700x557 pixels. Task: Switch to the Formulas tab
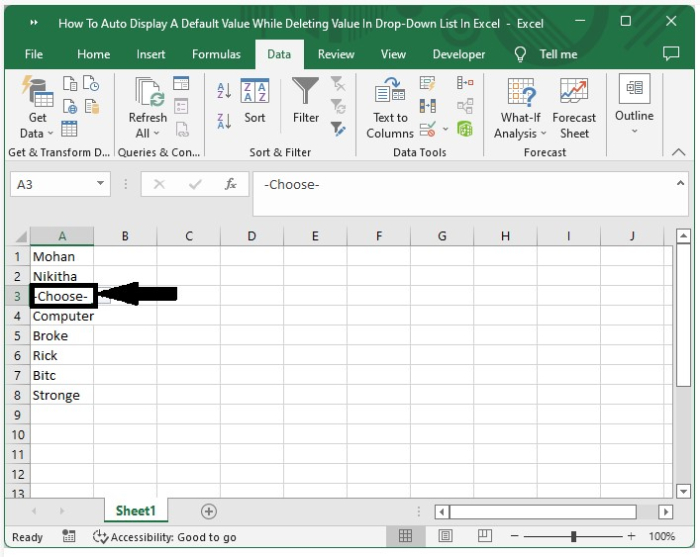click(216, 54)
